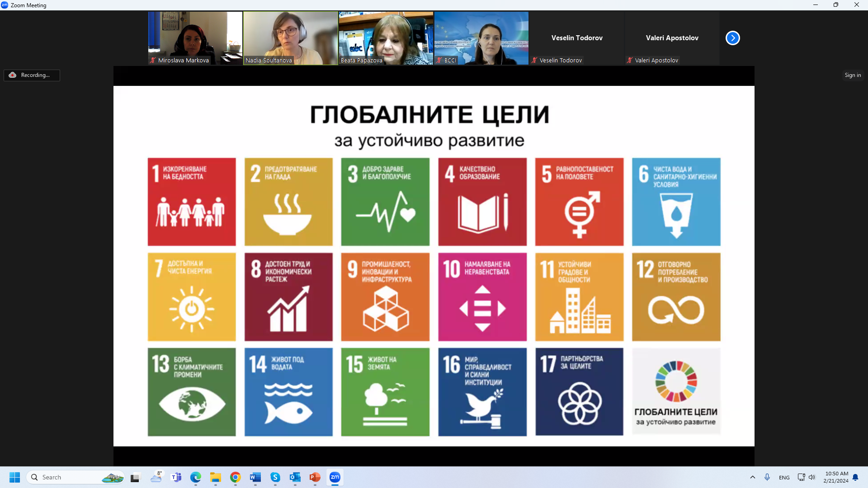Select Miroslava Markova's video thumbnail

point(195,38)
